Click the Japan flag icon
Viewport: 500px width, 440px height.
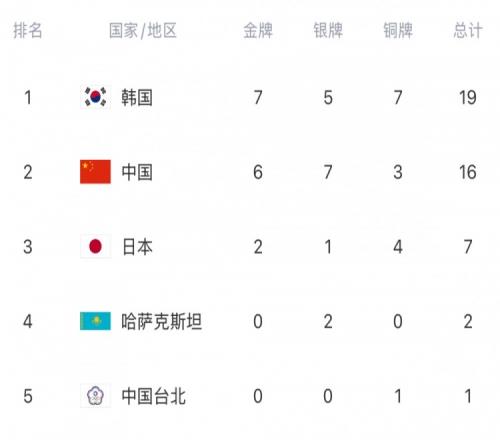coord(95,247)
